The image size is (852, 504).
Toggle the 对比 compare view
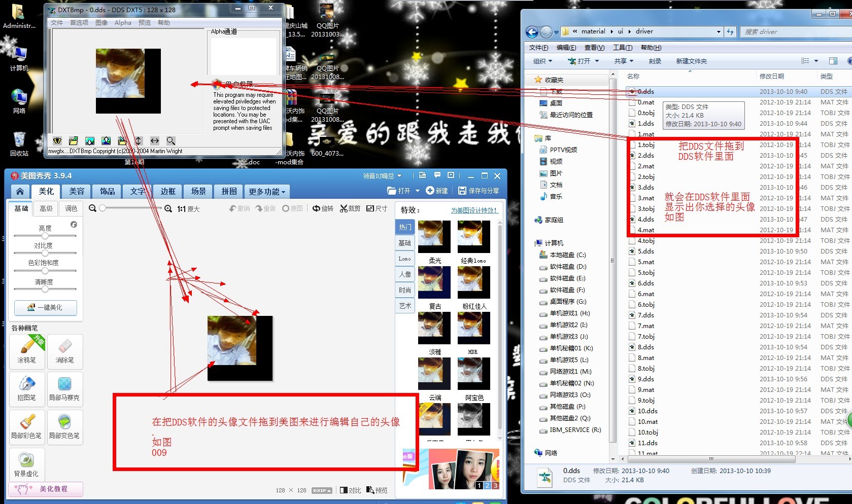click(x=351, y=490)
